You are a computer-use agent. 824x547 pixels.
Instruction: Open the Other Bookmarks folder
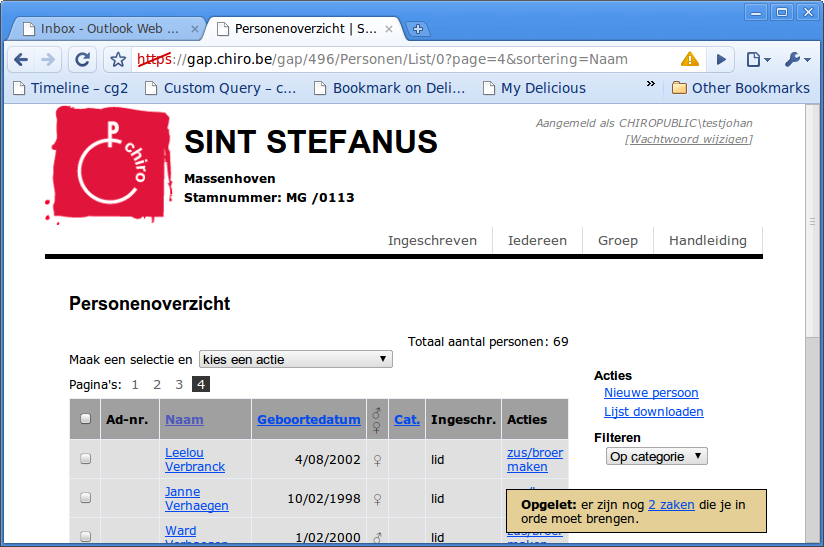(x=741, y=88)
